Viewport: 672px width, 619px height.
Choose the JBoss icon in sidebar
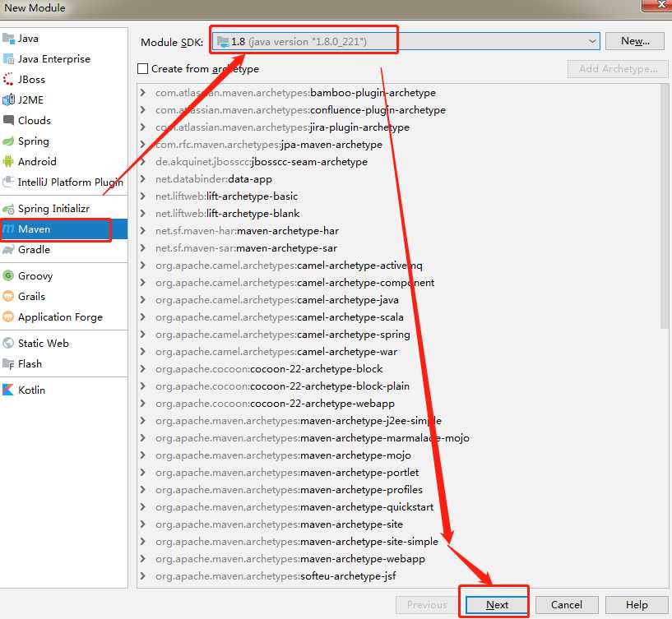click(x=8, y=80)
